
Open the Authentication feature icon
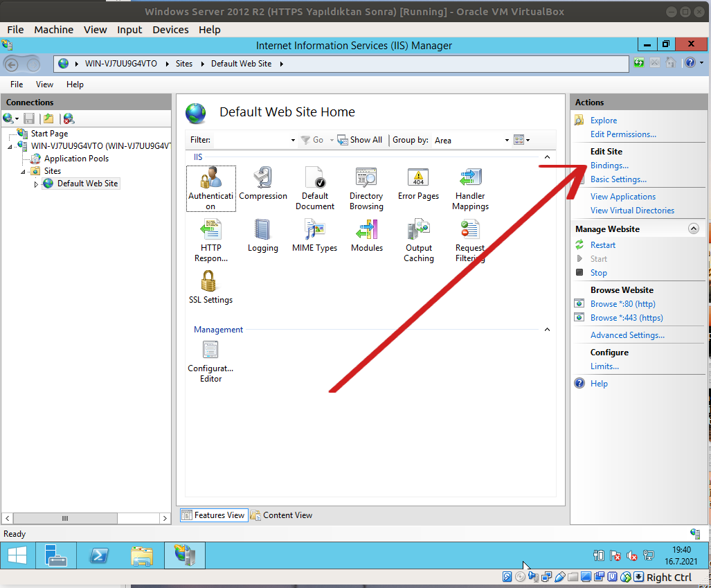pyautogui.click(x=211, y=188)
